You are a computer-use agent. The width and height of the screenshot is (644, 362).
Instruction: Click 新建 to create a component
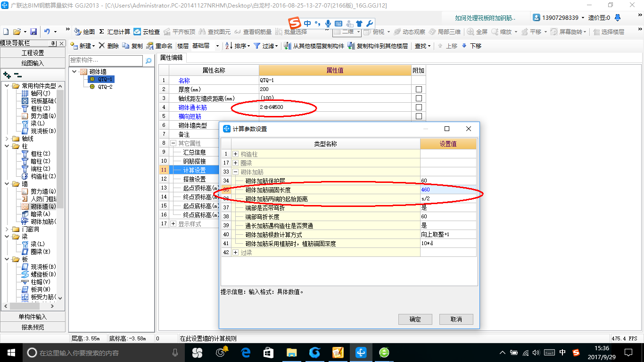(x=83, y=46)
